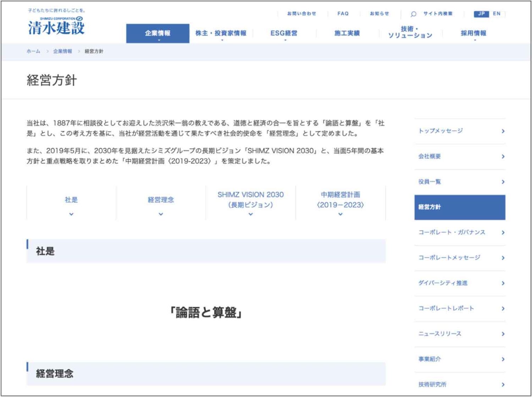This screenshot has height=397, width=532.
Task: Open コーポレートメッセージ sidebar link
Action: [x=460, y=258]
